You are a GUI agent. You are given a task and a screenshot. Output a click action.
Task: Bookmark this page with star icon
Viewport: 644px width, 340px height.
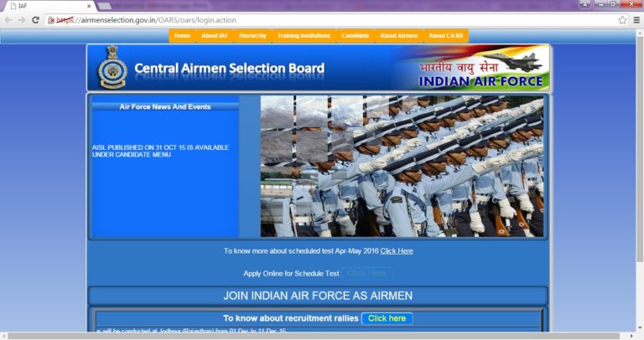coord(622,20)
